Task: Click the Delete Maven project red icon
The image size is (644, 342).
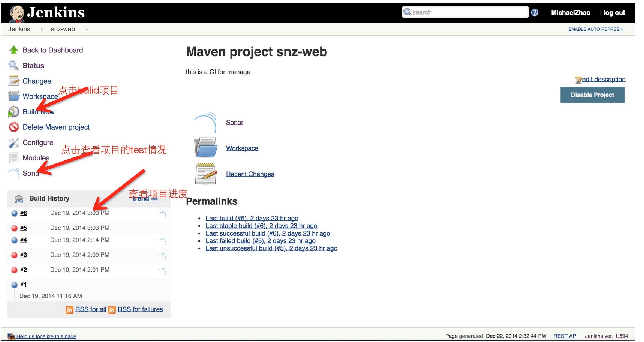Action: click(14, 127)
